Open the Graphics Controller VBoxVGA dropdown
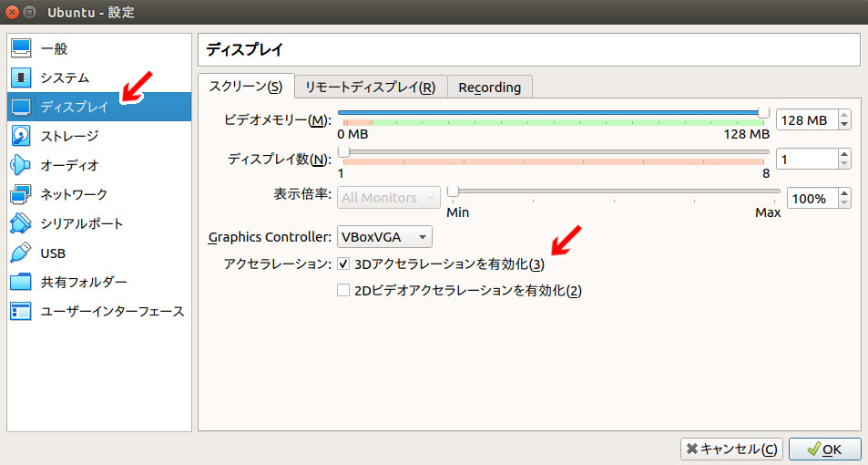This screenshot has height=465, width=868. tap(384, 237)
